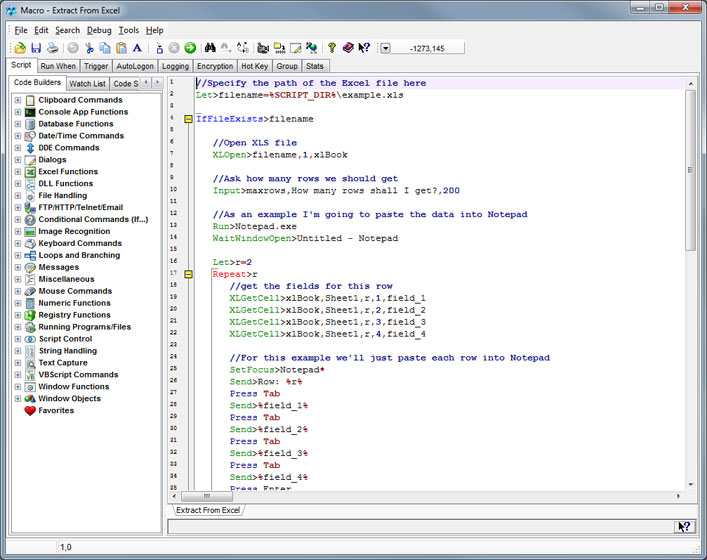Switch to the Trigger tab
Image resolution: width=707 pixels, height=560 pixels.
(x=96, y=66)
